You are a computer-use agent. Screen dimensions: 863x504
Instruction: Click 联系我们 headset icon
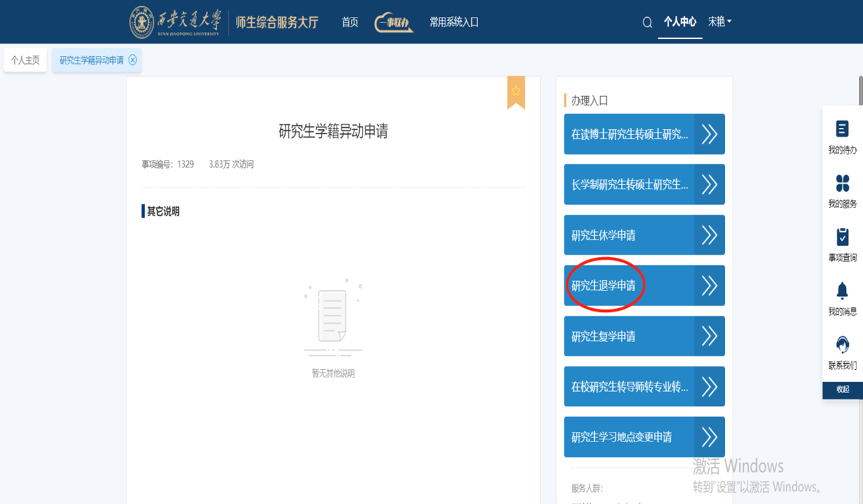(842, 346)
